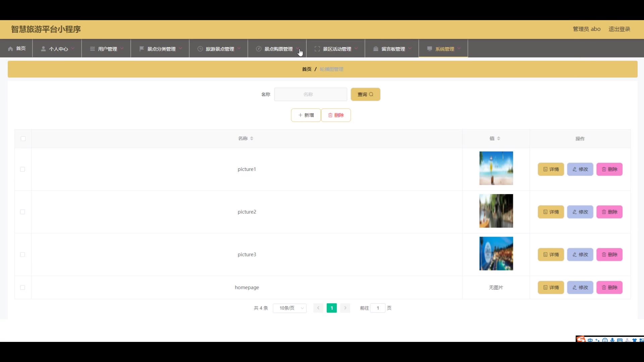Click the clock icon beside 旅游景点管理
The width and height of the screenshot is (644, 362).
click(x=200, y=49)
